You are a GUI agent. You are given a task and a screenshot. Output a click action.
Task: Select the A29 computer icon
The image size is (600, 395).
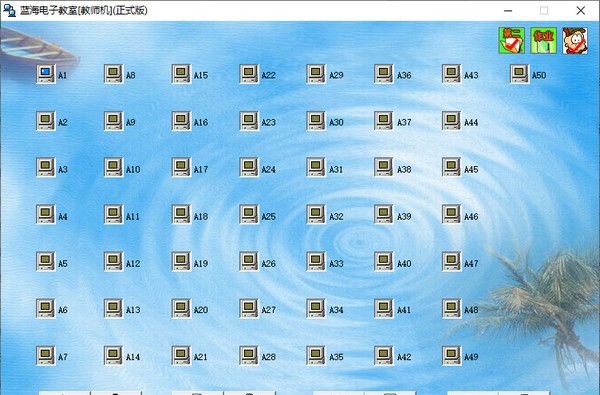click(x=316, y=74)
